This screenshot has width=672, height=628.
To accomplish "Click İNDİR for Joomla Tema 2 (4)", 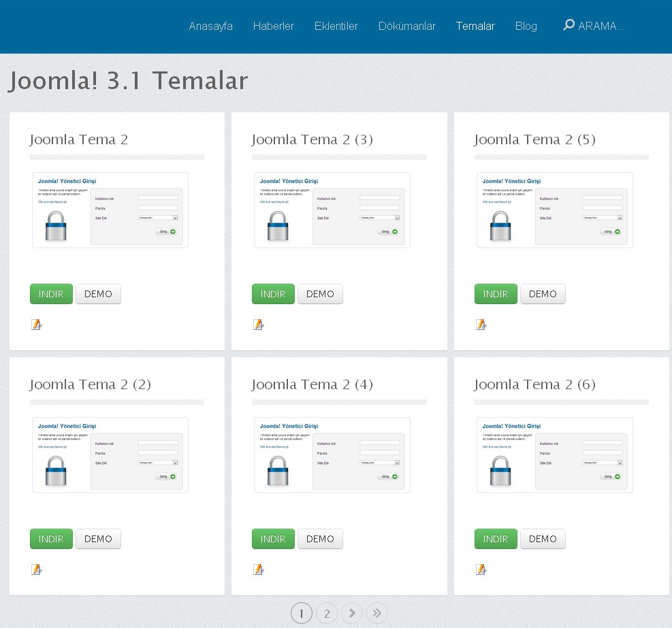I will point(274,539).
